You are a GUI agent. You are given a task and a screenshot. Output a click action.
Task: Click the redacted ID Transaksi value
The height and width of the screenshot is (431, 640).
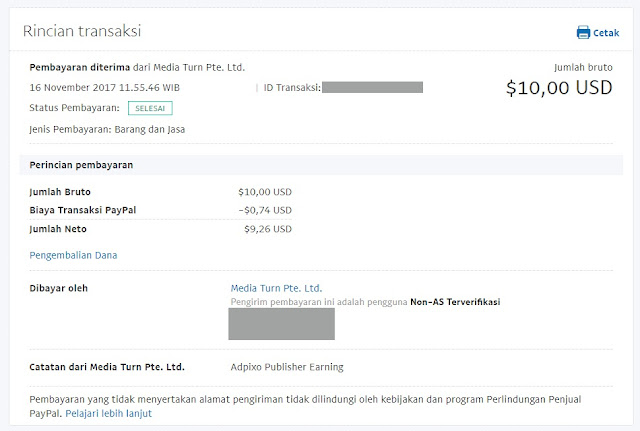coord(372,88)
